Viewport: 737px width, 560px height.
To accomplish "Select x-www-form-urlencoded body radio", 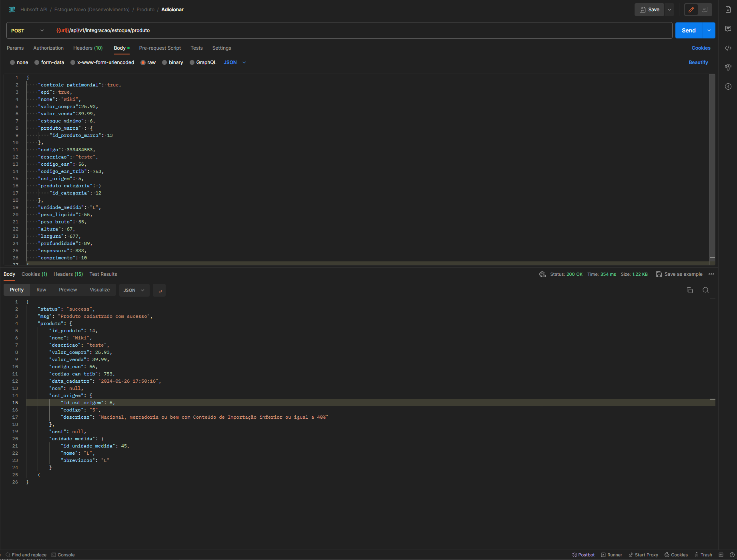I will click(x=73, y=62).
